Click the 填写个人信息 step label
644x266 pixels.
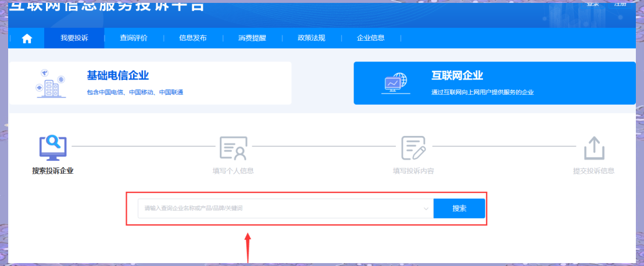click(x=233, y=171)
